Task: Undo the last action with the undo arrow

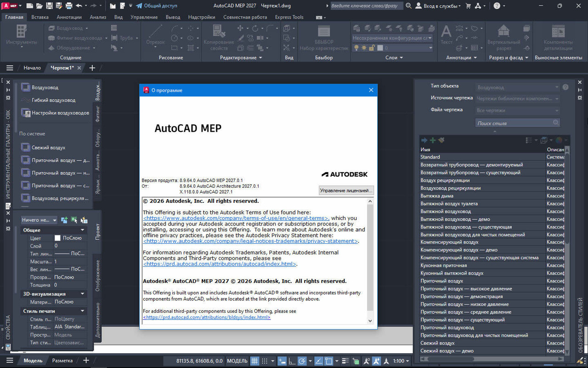Action: point(79,6)
